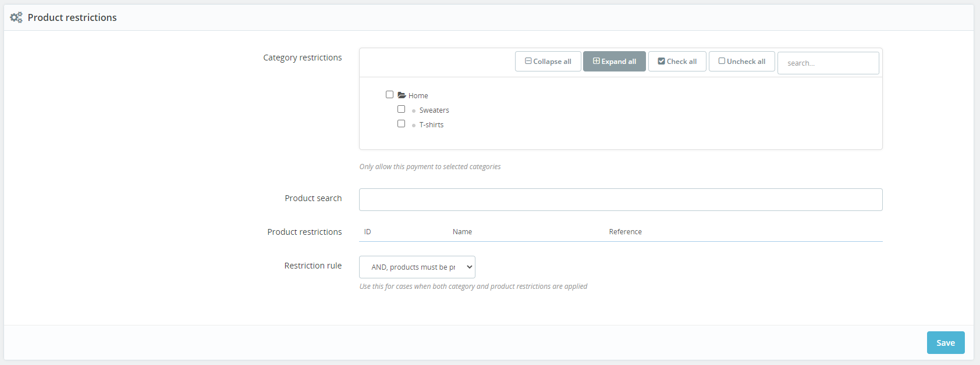Toggle the T-shirts category checkbox

click(x=402, y=124)
